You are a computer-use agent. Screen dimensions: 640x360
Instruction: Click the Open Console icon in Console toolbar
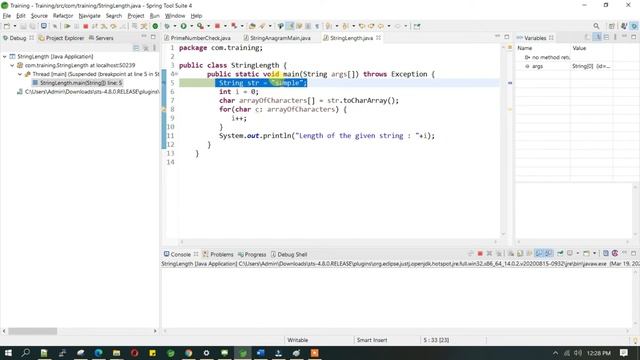pos(587,253)
